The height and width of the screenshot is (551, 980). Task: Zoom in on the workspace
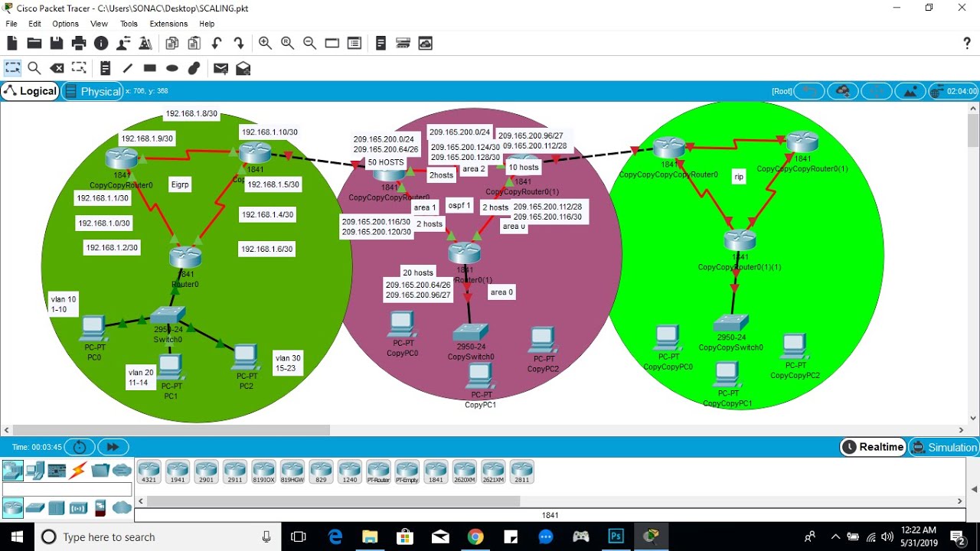[265, 44]
